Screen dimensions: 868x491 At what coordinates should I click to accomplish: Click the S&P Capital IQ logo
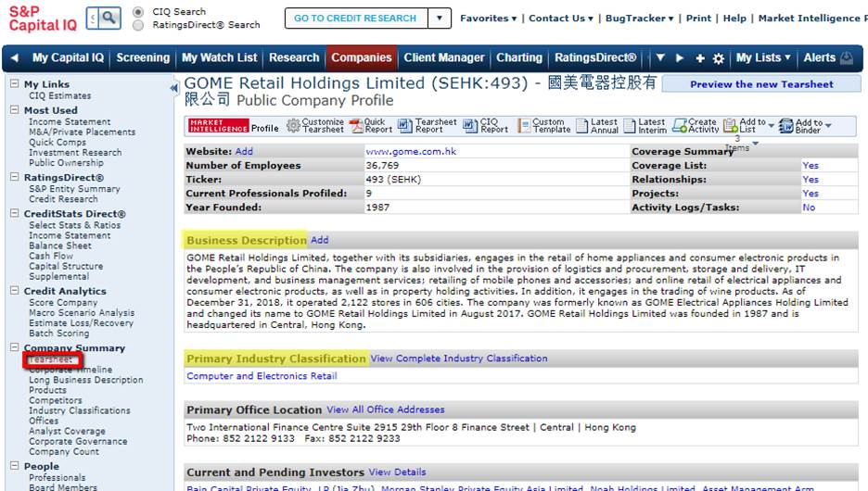pos(44,19)
